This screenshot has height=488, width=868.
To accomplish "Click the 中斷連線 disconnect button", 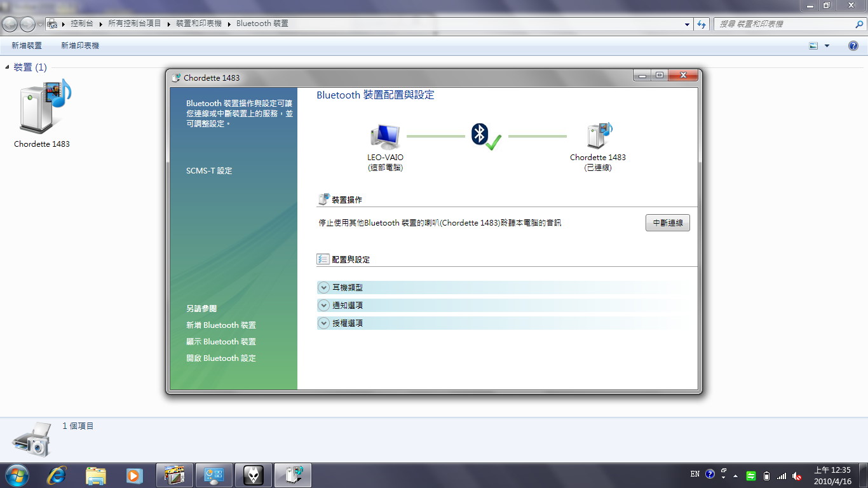I will click(668, 223).
